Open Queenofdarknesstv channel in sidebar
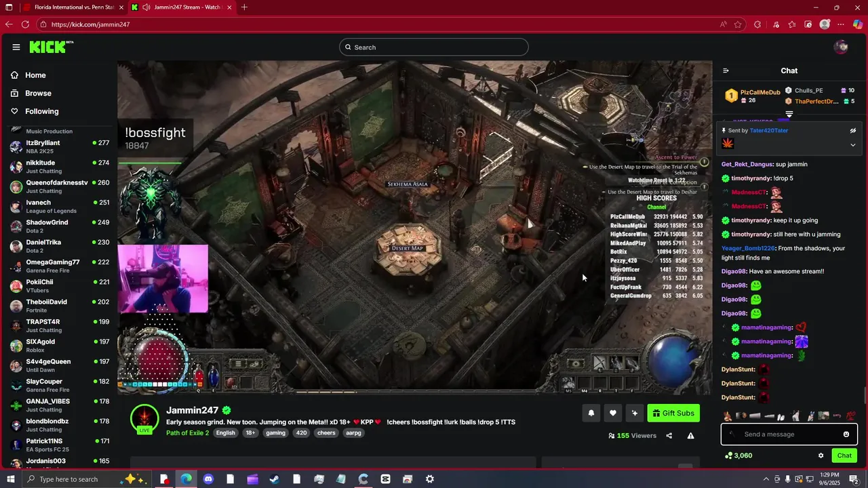 click(60, 186)
